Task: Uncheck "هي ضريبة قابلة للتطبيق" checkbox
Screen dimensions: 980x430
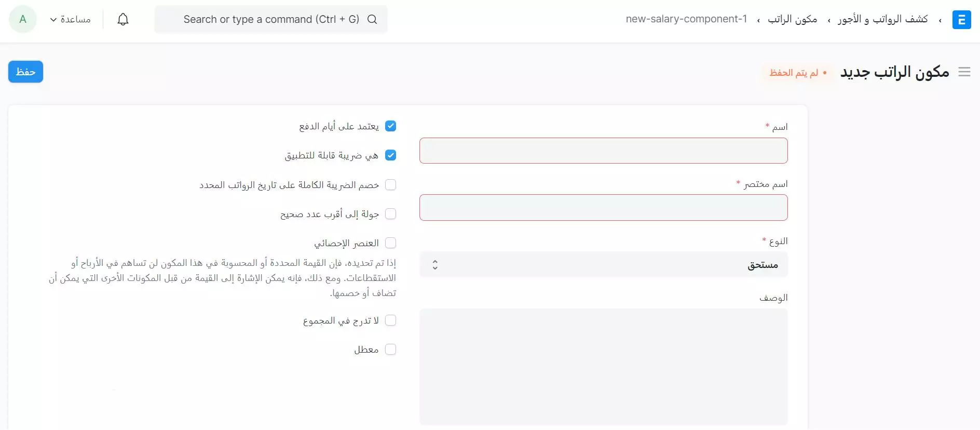Action: point(391,155)
